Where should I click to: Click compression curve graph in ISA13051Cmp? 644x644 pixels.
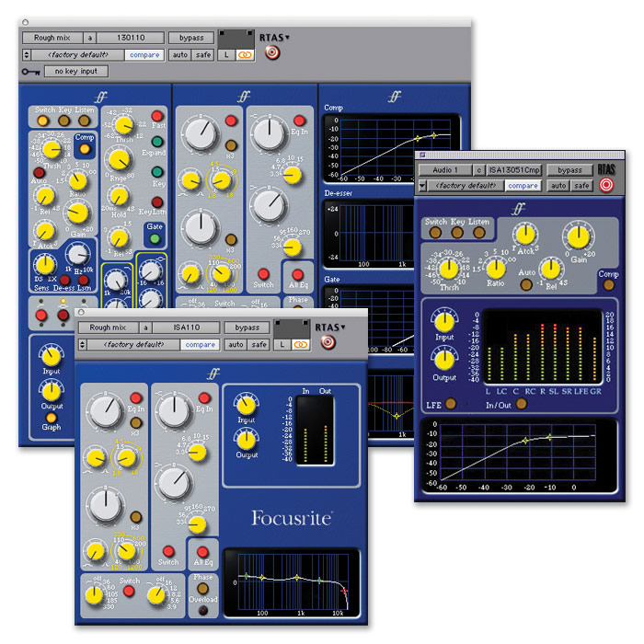(519, 455)
